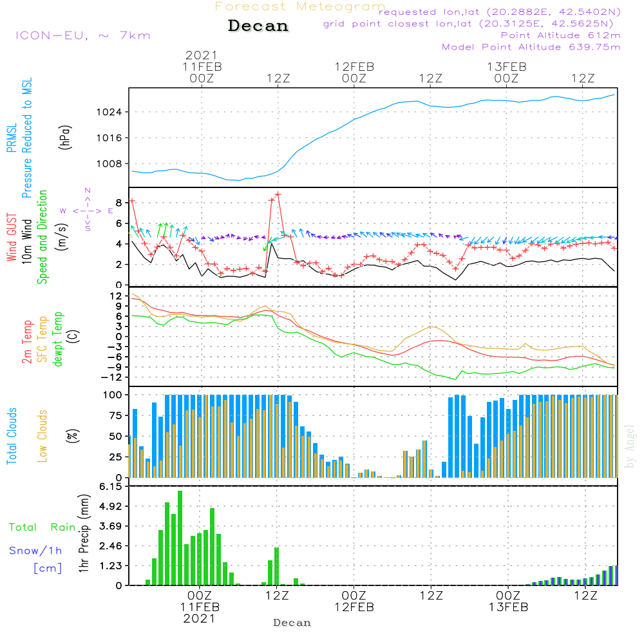Screen dimensions: 644x644
Task: Click the "(hPa)" unit label
Action: 64,137
